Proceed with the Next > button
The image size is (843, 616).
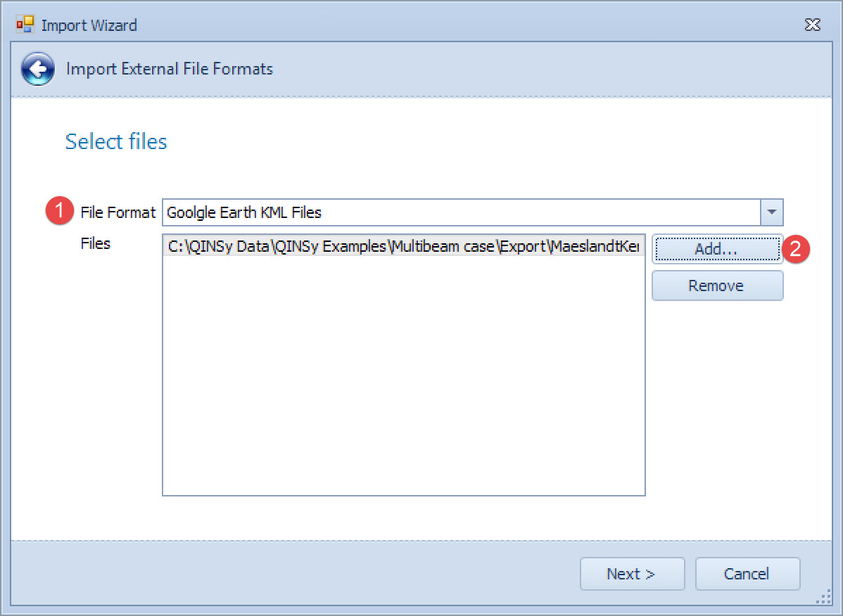point(631,574)
